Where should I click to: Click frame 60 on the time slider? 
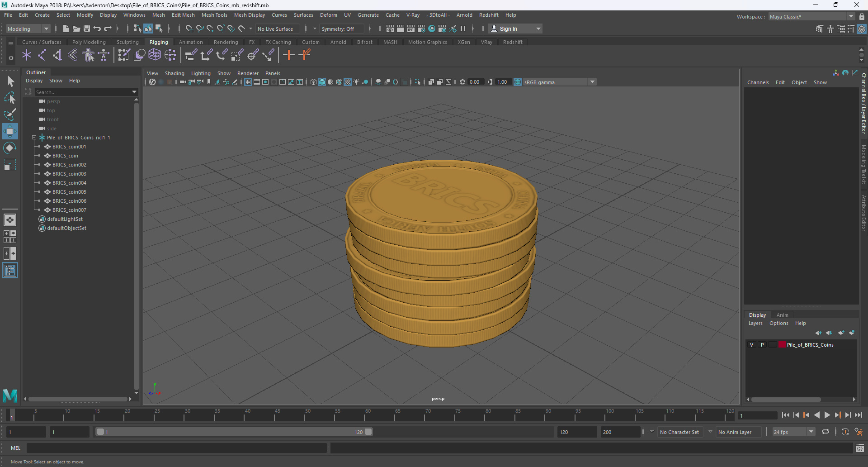(x=368, y=415)
